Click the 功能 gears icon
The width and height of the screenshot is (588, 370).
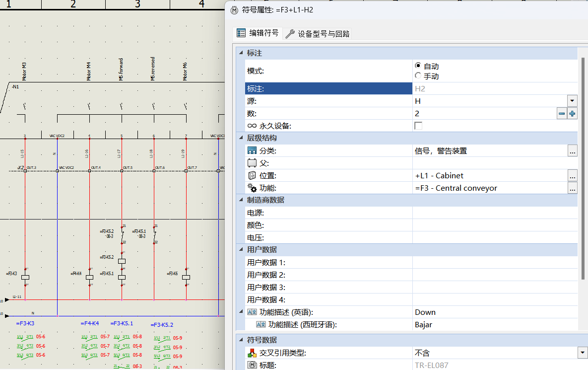point(252,188)
